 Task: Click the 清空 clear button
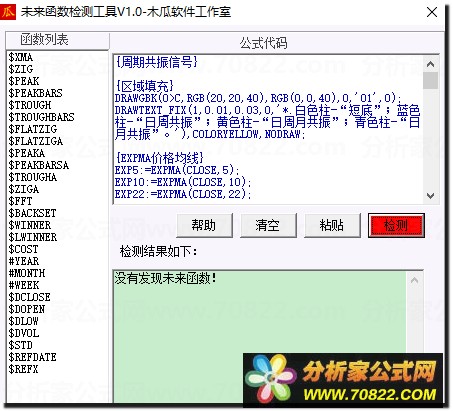coord(268,226)
